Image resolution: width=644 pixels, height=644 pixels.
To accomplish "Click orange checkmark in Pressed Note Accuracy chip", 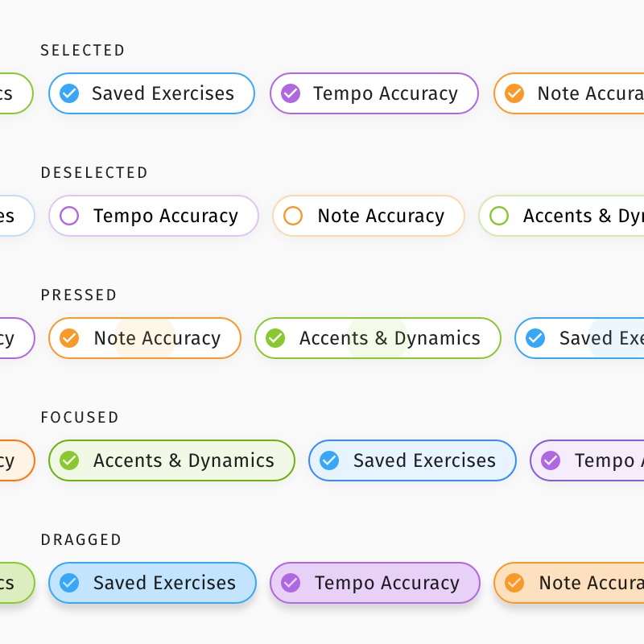I will click(x=69, y=338).
